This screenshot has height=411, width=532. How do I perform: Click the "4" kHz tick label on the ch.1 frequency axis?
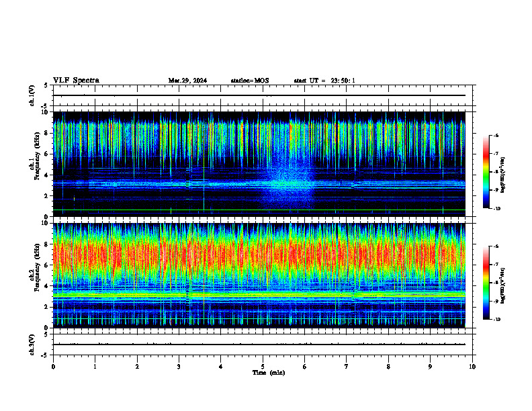click(47, 175)
